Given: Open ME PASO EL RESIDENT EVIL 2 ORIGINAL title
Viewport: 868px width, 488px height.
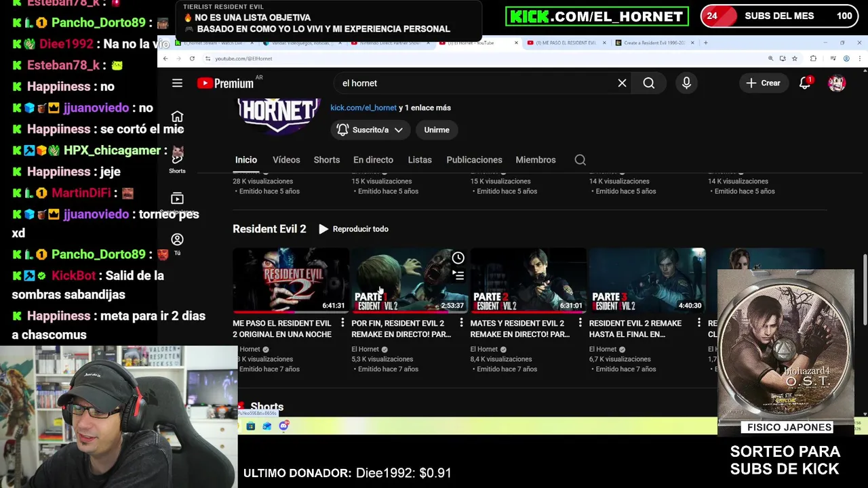Looking at the screenshot, I should pyautogui.click(x=282, y=329).
